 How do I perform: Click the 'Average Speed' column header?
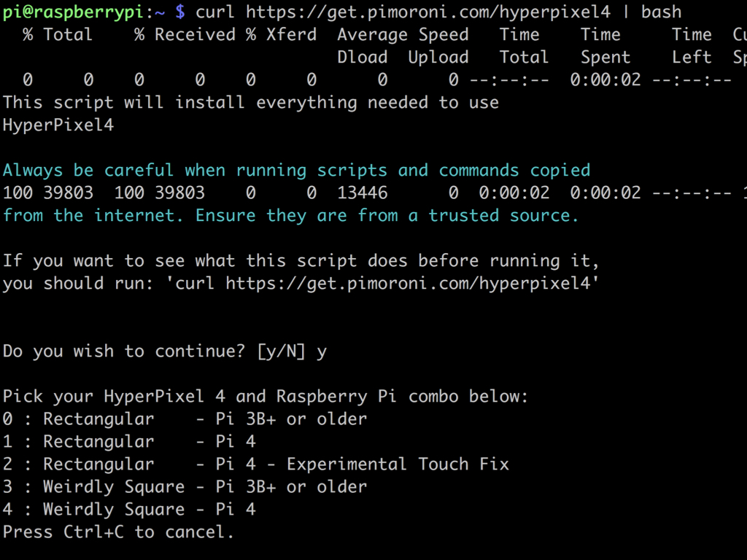pyautogui.click(x=403, y=35)
